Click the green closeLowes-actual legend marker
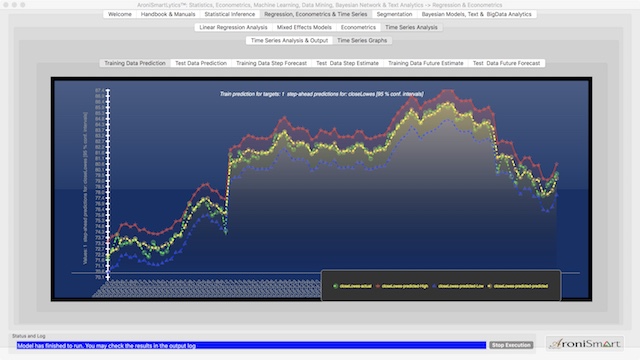This screenshot has height=360, width=640. point(335,286)
